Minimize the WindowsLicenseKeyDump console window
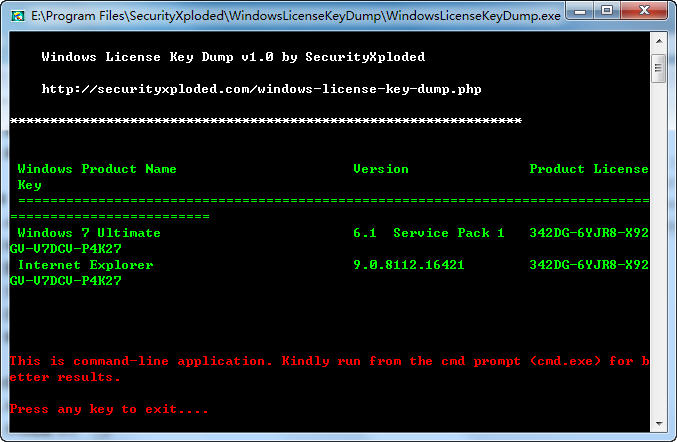The image size is (677, 442). point(580,11)
